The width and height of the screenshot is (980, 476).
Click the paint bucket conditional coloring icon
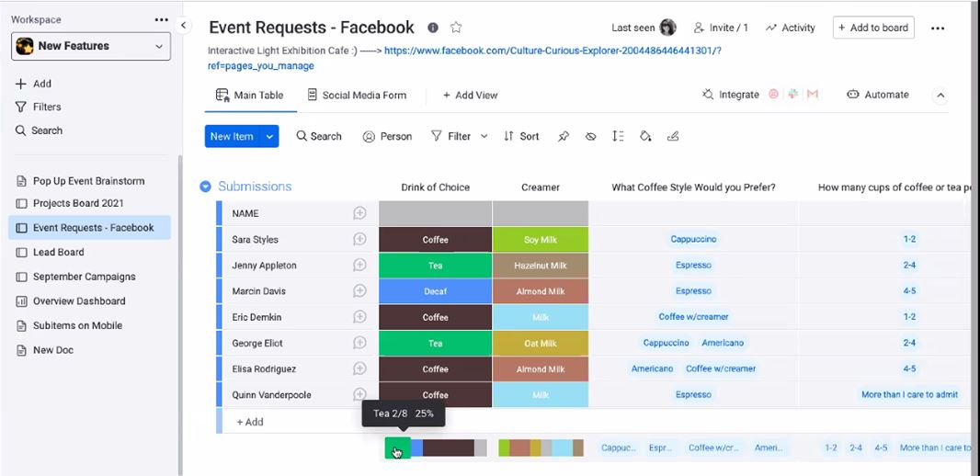[645, 136]
